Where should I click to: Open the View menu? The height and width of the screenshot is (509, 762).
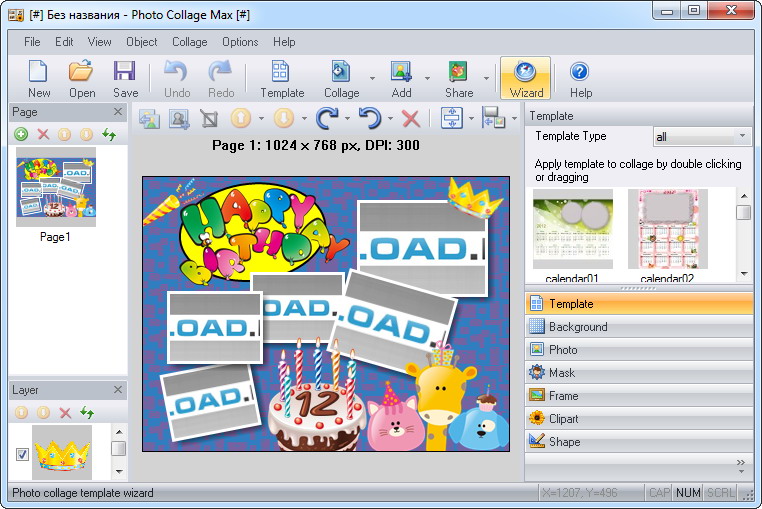(x=99, y=42)
